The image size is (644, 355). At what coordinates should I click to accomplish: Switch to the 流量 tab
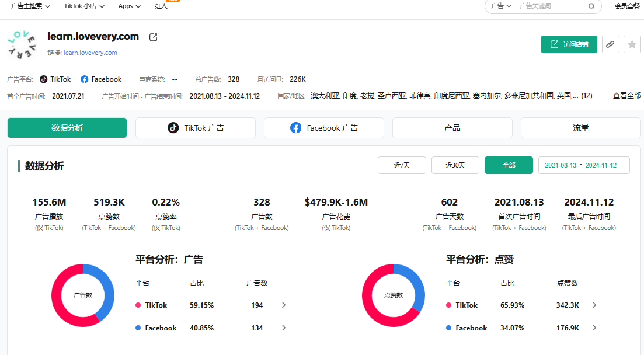(581, 128)
